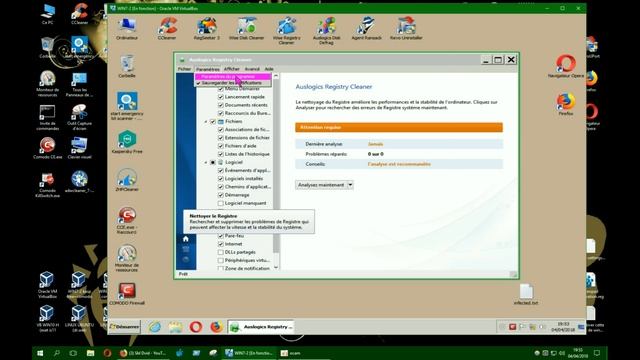The width and height of the screenshot is (640, 360).
Task: Open Auslogics Disk Defrag shortcut
Action: [327, 30]
